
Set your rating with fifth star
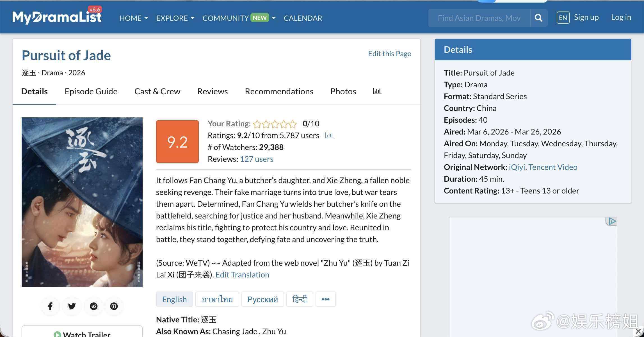pyautogui.click(x=293, y=124)
